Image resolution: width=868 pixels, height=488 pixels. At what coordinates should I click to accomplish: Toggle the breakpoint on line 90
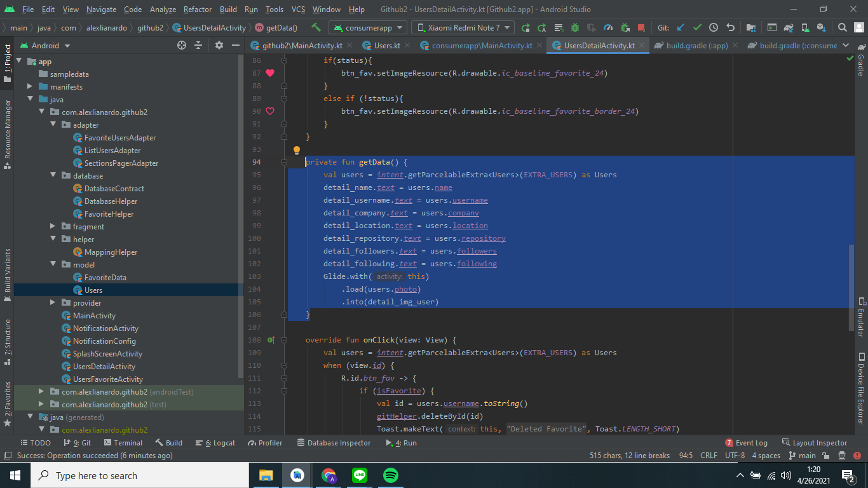click(270, 111)
